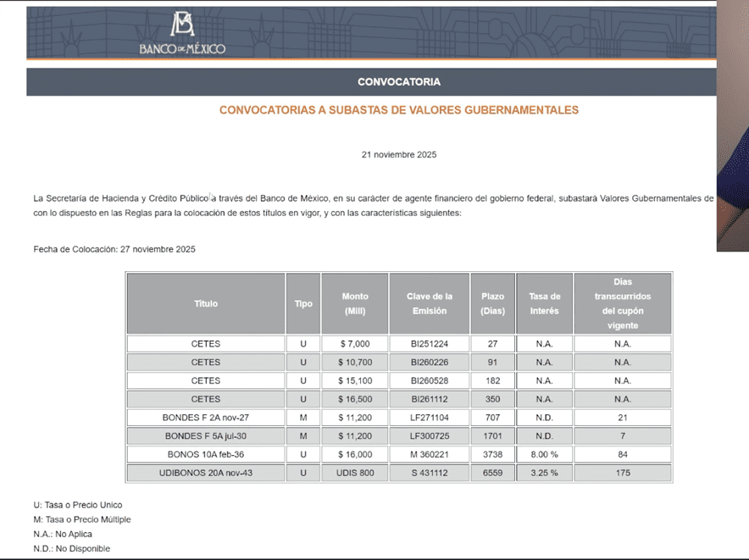Select the UDIS 800 amount cell
This screenshot has height=560, width=749.
[x=354, y=473]
